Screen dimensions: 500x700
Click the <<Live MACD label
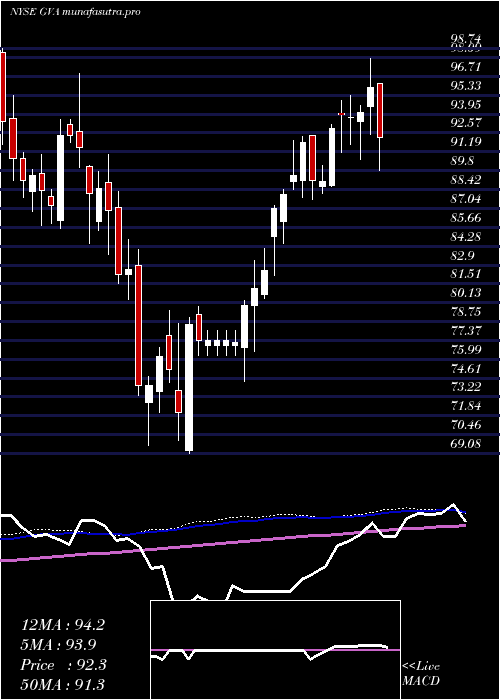point(421,673)
